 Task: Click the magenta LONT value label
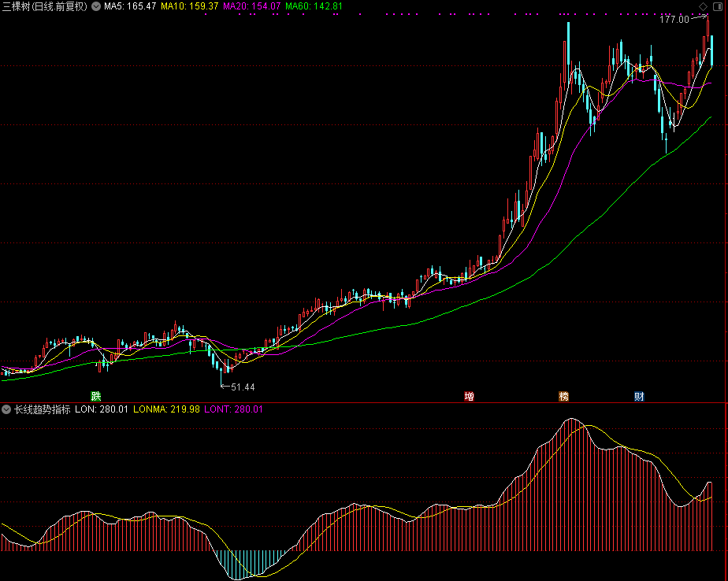[233, 409]
